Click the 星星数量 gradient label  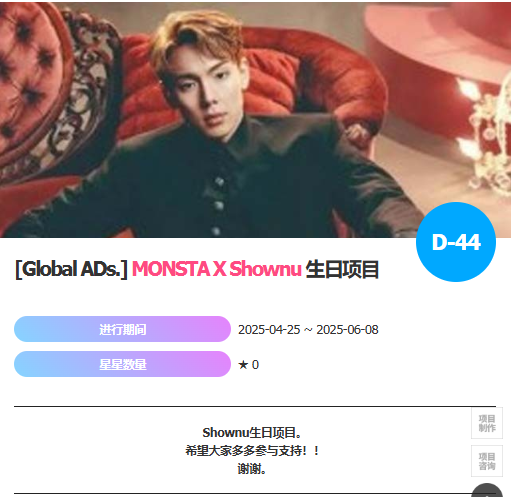122,364
